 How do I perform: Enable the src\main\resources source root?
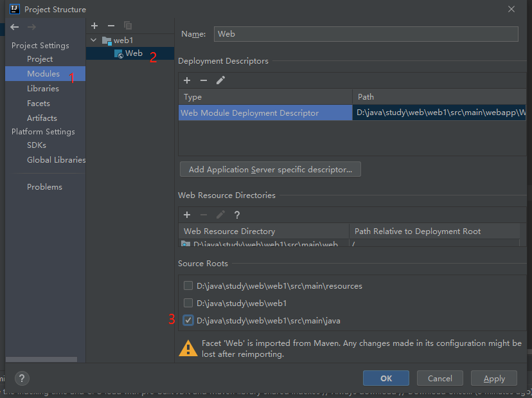[188, 285]
